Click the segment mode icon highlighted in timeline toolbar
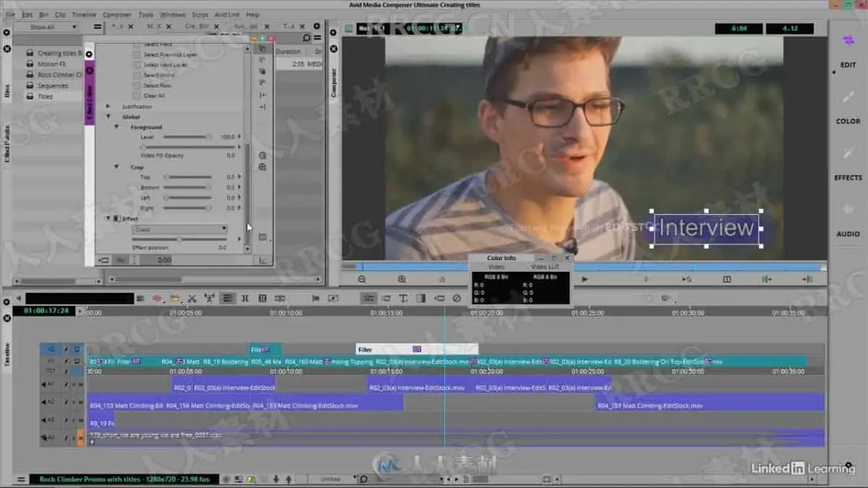Image resolution: width=868 pixels, height=488 pixels. pyautogui.click(x=227, y=298)
